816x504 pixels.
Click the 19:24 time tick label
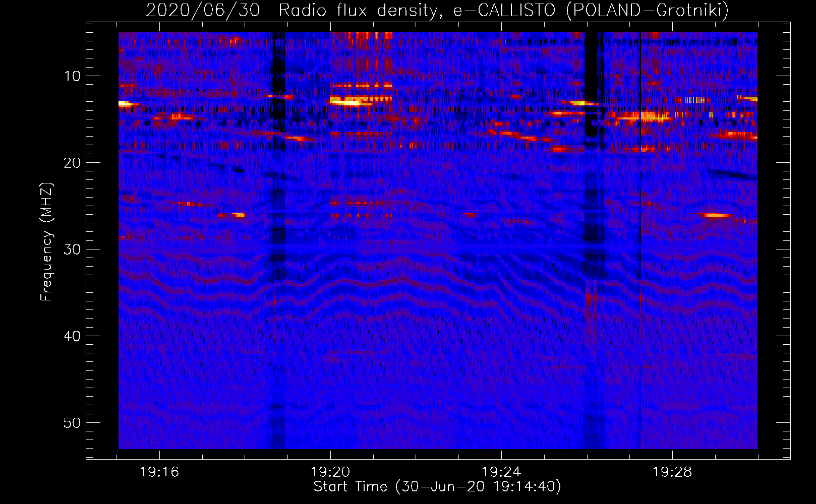tap(501, 472)
